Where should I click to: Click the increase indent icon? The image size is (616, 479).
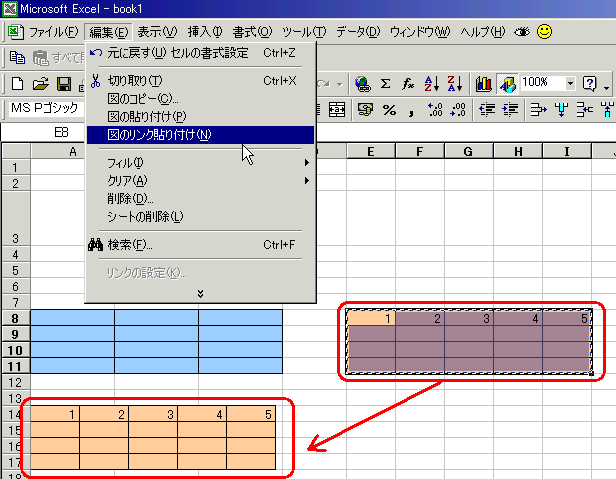click(511, 109)
